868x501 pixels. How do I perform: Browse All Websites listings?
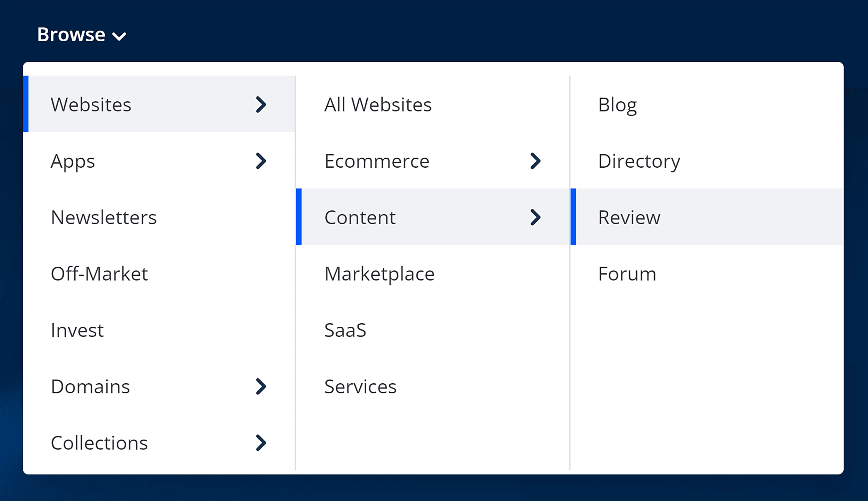(x=378, y=105)
